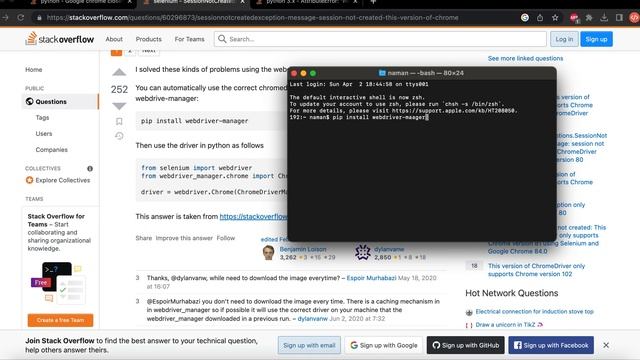Click See more linked questions

coord(525,58)
